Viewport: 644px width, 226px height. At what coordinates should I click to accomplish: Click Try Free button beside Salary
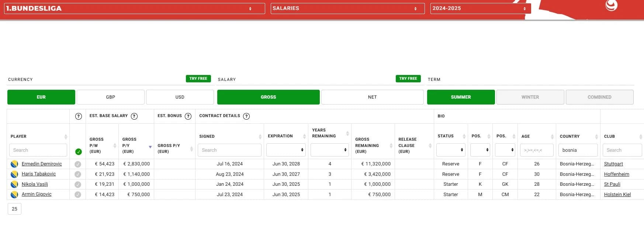pos(408,79)
